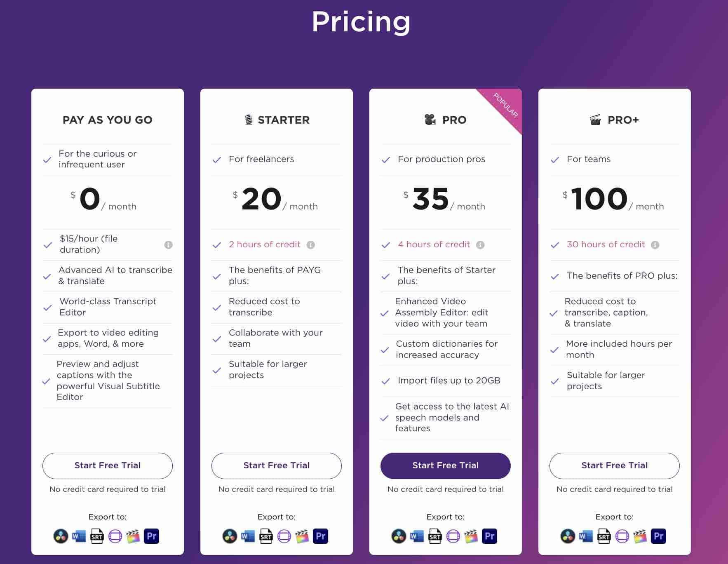Click the purple film-frame icon in Pro+ card
This screenshot has width=728, height=564.
[622, 536]
